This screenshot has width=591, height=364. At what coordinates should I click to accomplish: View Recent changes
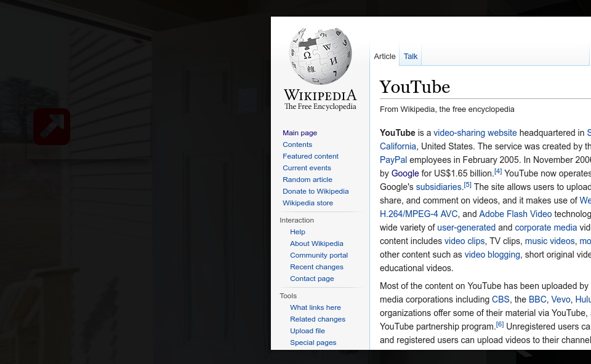click(316, 267)
